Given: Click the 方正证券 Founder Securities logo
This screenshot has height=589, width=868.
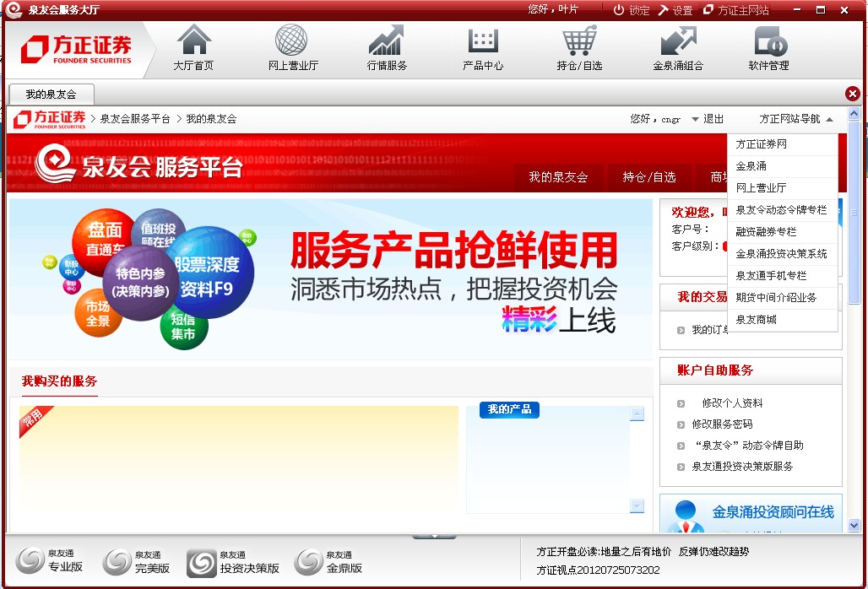Looking at the screenshot, I should tap(77, 49).
